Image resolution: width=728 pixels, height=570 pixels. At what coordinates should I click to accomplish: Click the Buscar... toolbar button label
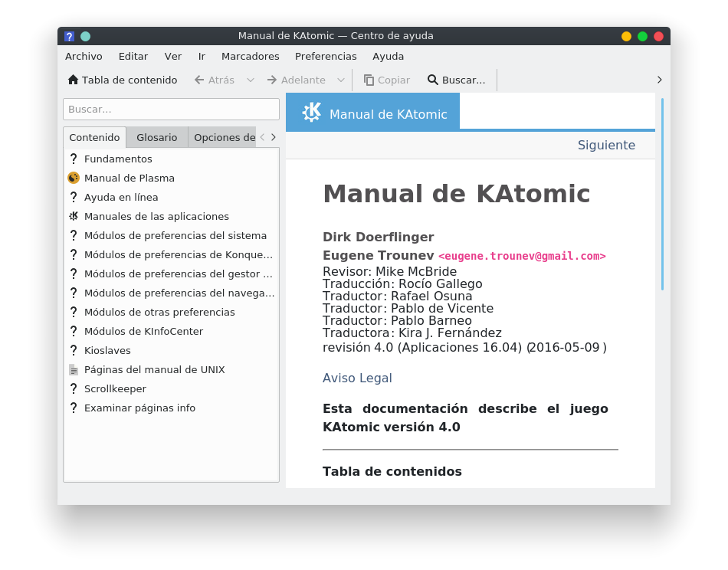464,80
